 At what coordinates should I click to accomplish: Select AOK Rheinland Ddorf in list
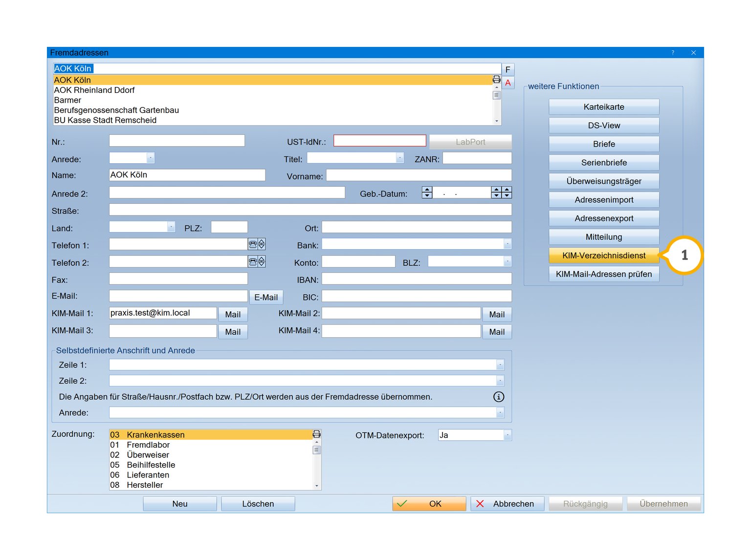coord(273,90)
